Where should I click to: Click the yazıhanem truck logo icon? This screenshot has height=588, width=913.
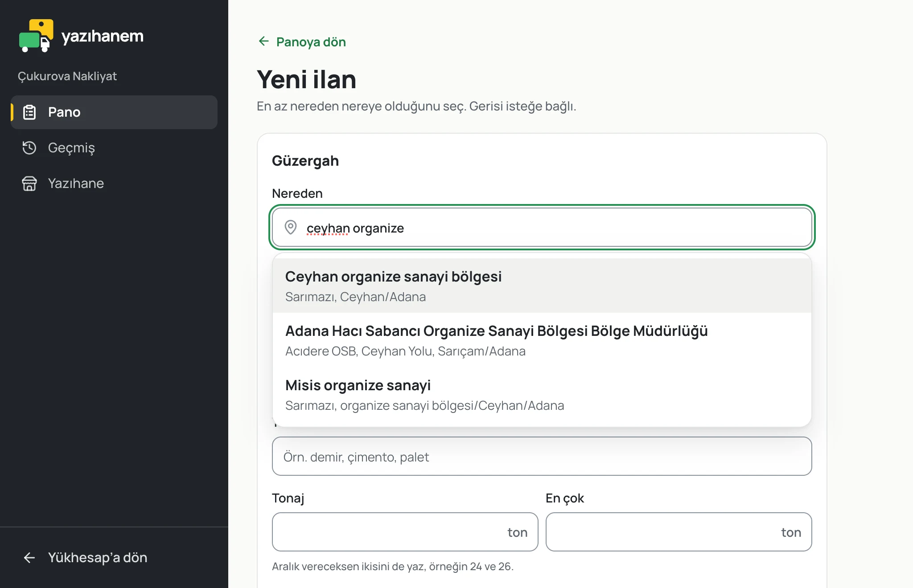pyautogui.click(x=36, y=36)
